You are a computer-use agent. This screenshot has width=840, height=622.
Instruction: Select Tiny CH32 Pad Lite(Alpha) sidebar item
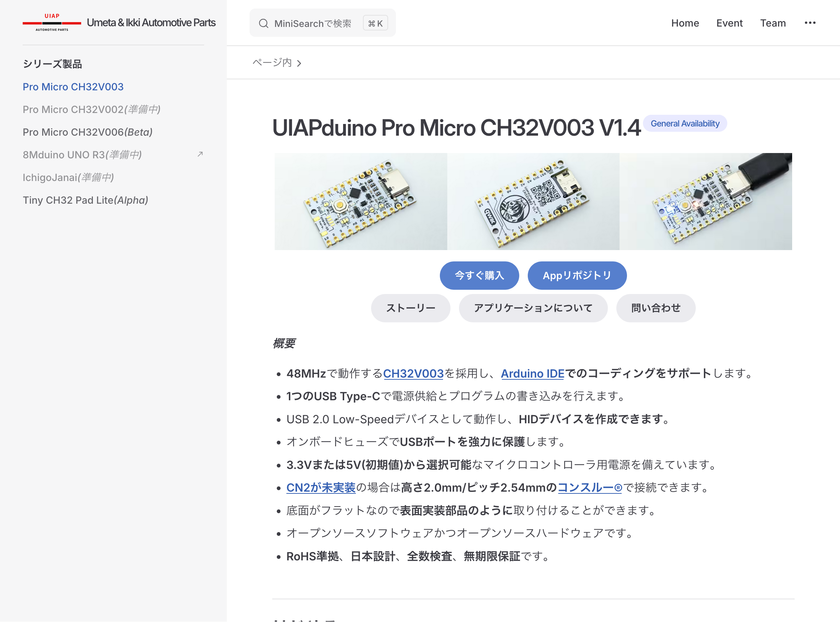[x=85, y=200]
